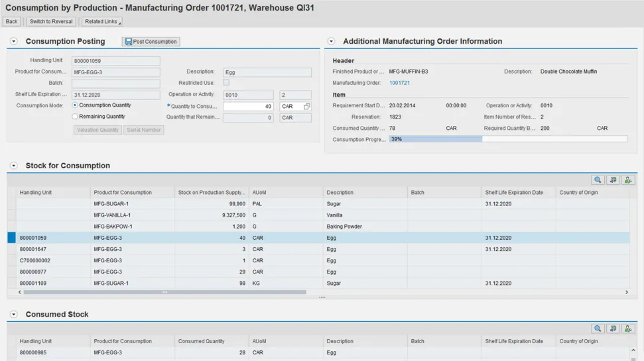Click the Back button
The image size is (644, 361).
click(11, 22)
